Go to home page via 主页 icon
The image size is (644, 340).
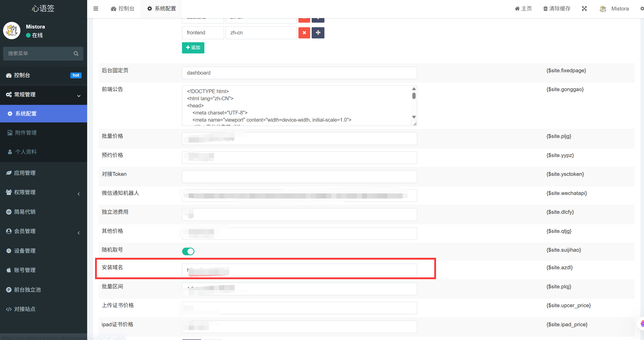point(517,9)
